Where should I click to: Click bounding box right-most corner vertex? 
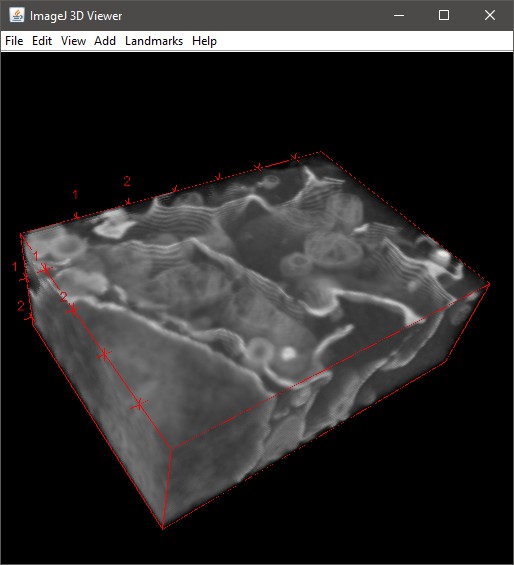[x=489, y=285]
